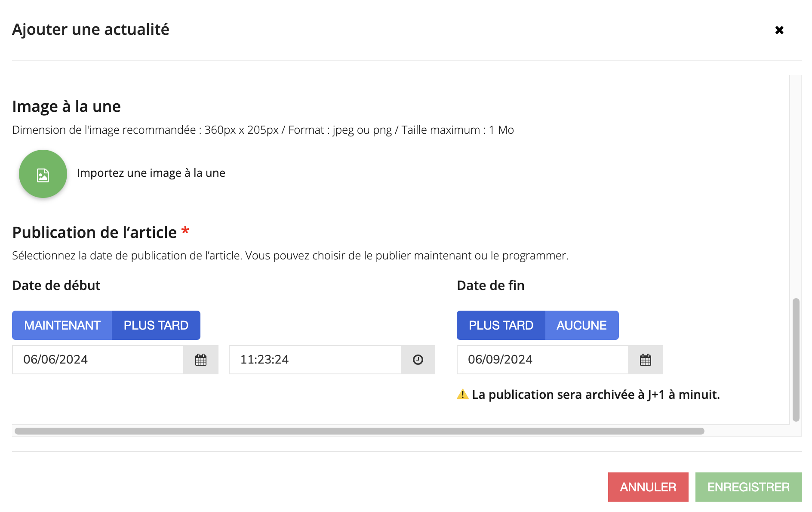Viewport: 812px width, 512px height.
Task: Close the Ajouter une actualité dialog
Action: pyautogui.click(x=779, y=30)
